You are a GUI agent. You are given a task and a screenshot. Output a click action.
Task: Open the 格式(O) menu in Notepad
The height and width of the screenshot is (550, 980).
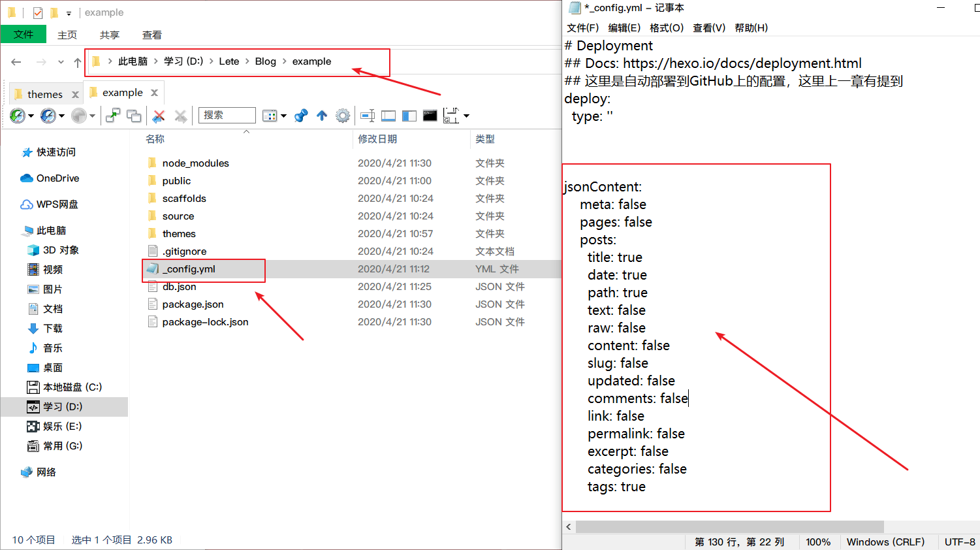pos(666,27)
